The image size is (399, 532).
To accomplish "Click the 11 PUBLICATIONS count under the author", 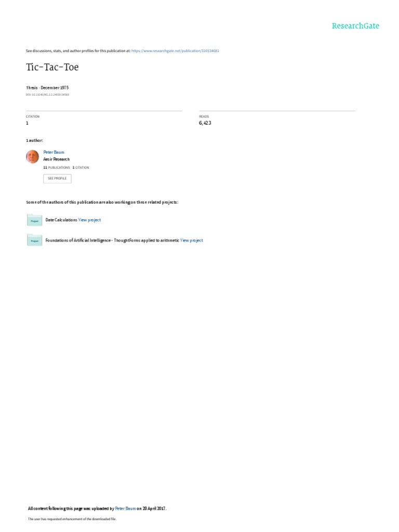I will tap(57, 168).
